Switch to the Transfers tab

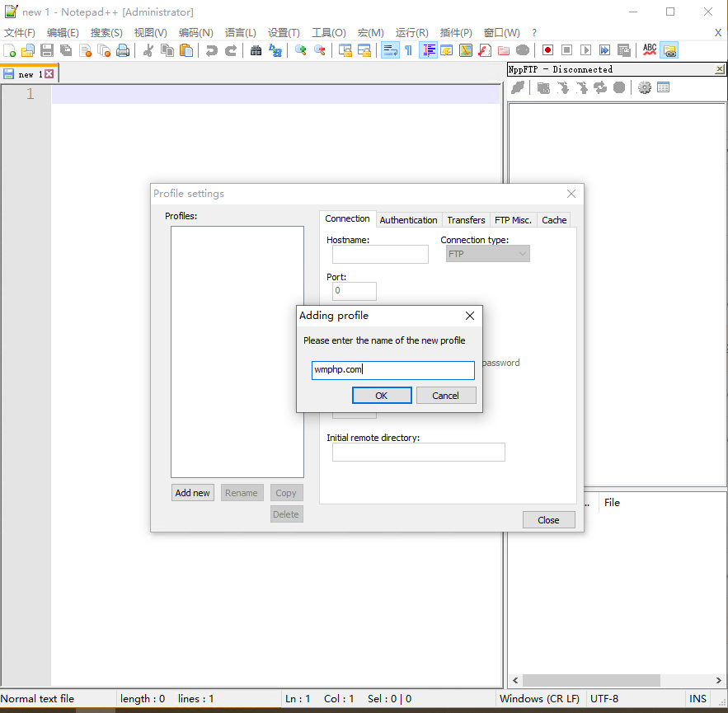click(466, 220)
